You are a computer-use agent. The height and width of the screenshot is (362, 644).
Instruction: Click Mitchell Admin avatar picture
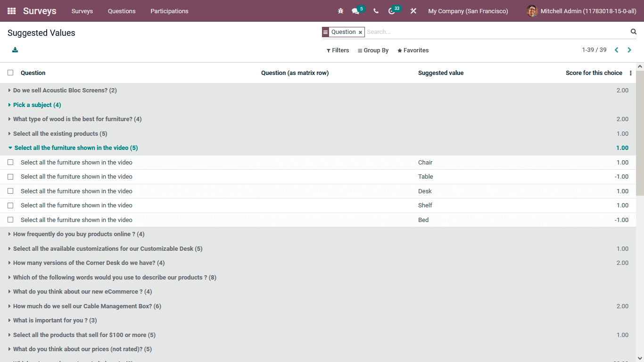pyautogui.click(x=532, y=11)
